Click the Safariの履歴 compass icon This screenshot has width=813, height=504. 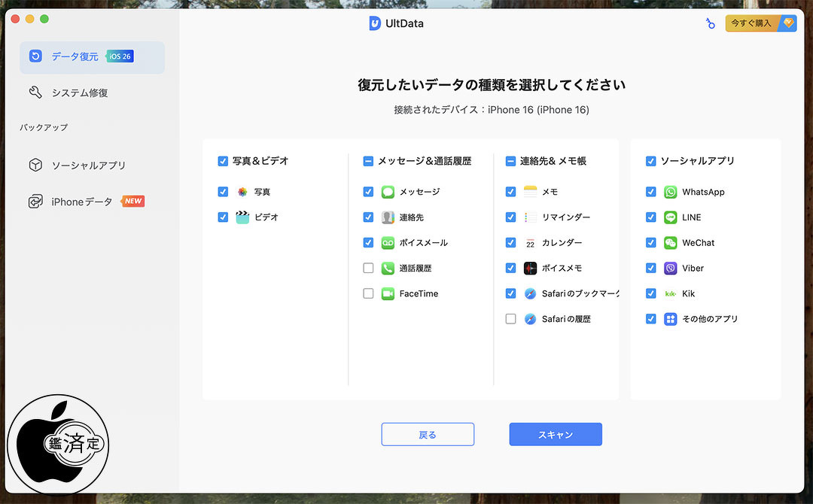pos(530,319)
